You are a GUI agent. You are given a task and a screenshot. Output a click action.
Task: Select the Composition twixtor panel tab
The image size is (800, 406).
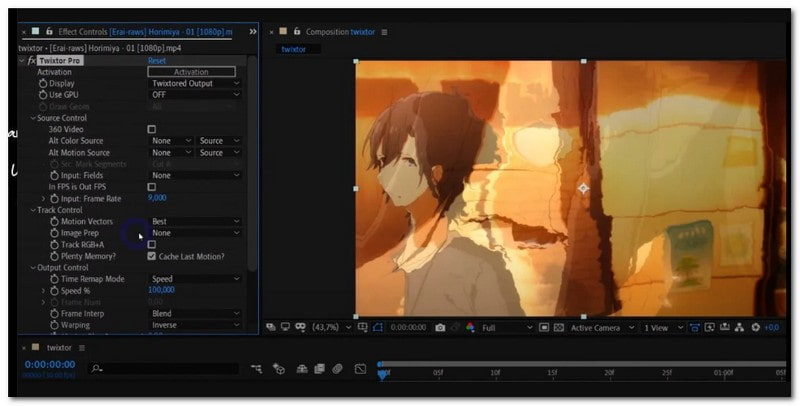point(340,32)
